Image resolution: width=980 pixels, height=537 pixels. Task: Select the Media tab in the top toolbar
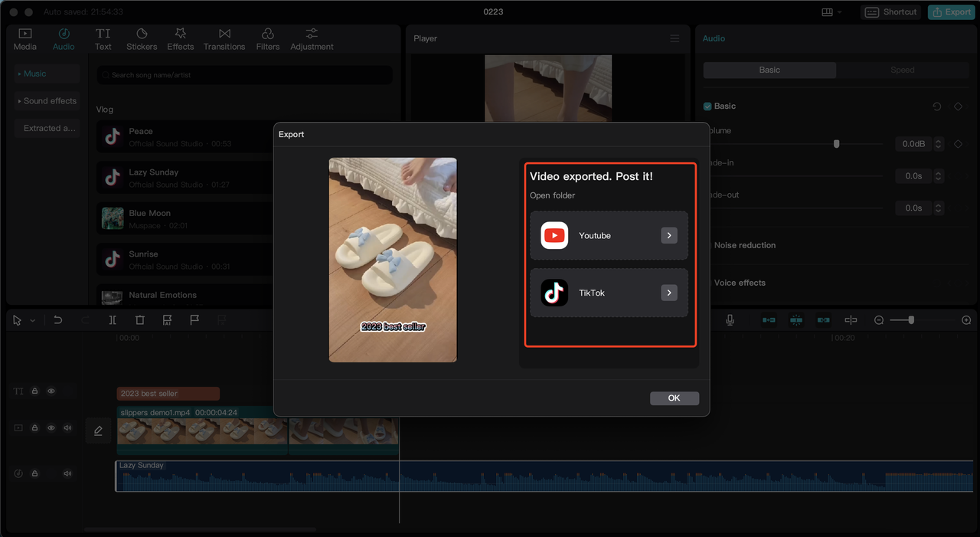tap(24, 38)
